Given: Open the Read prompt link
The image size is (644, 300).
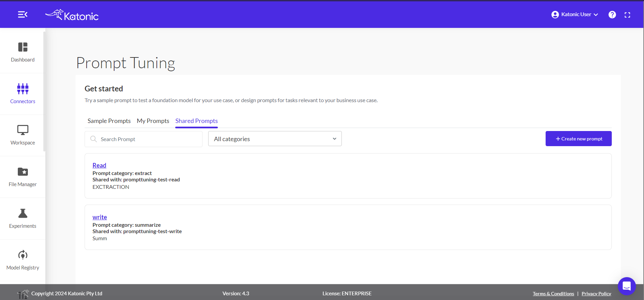Looking at the screenshot, I should coord(99,165).
